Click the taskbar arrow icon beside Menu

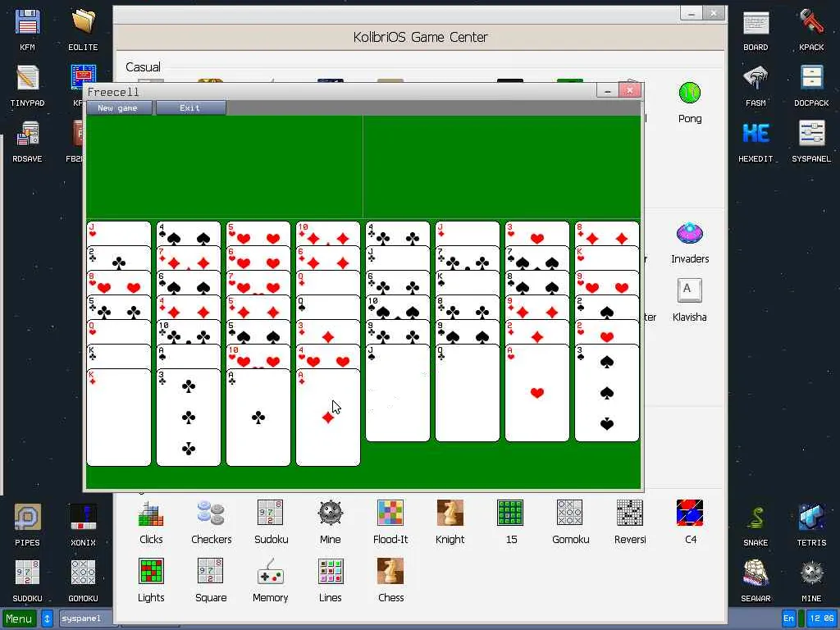pos(47,619)
